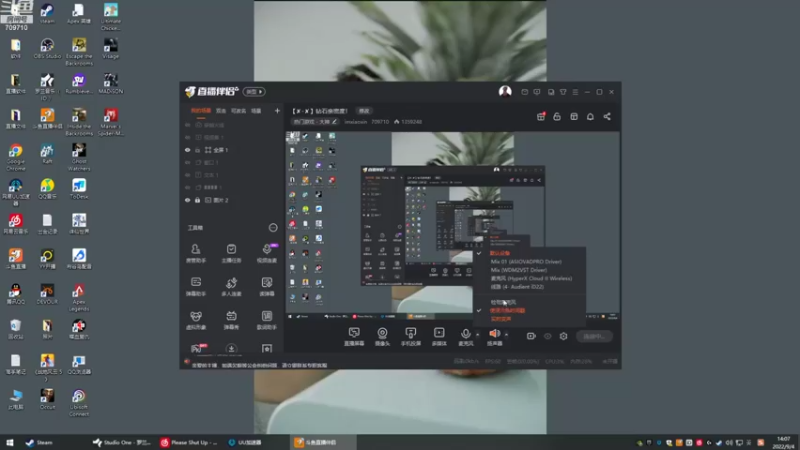The image size is (800, 450).
Task: Click the share icon in stream header
Action: (607, 116)
